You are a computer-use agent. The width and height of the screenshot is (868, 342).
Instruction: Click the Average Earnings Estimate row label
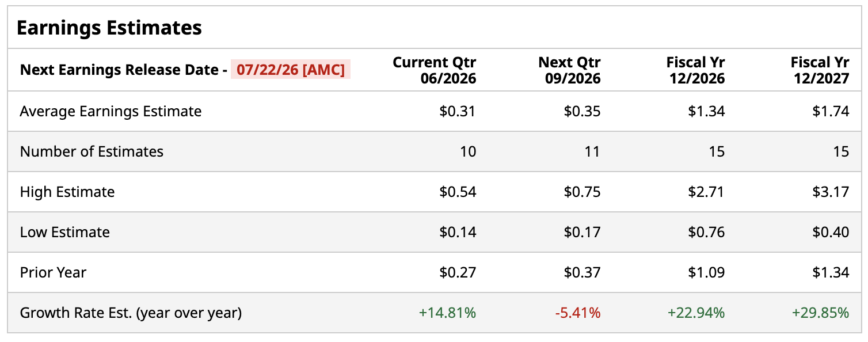(x=111, y=111)
